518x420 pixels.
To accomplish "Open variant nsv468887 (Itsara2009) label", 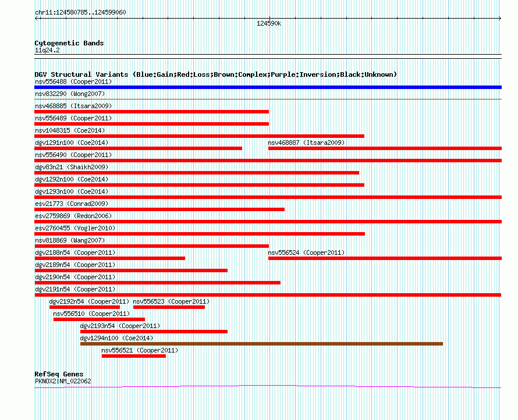I will click(x=306, y=143).
